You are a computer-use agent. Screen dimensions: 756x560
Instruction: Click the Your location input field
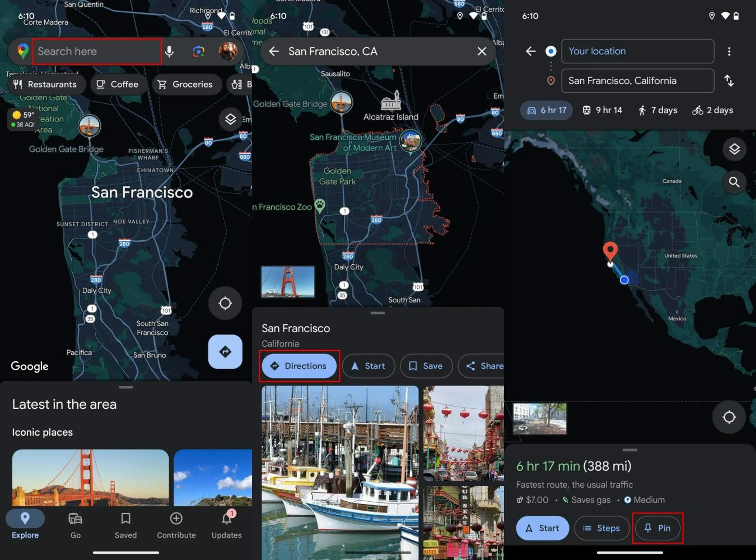click(637, 51)
